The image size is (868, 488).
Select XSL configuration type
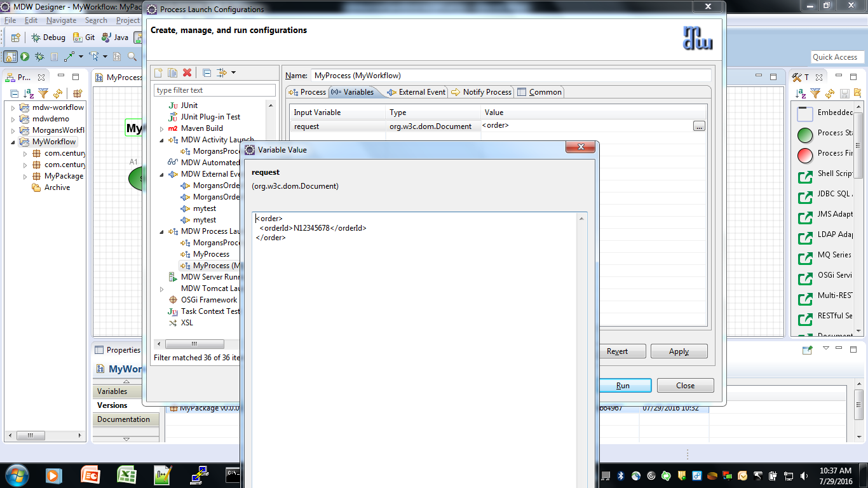tap(186, 323)
